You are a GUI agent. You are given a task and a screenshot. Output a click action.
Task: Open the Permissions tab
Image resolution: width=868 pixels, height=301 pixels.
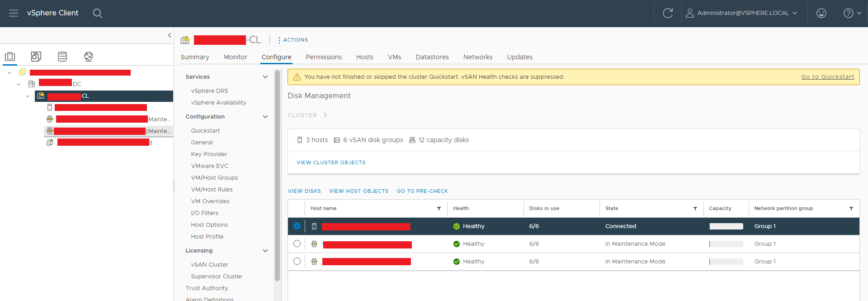click(x=324, y=57)
